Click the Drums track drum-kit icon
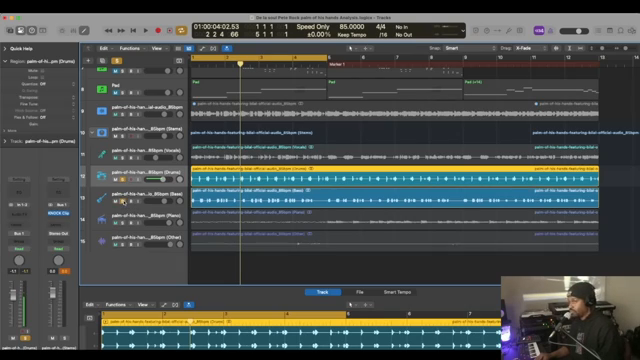 coord(102,176)
